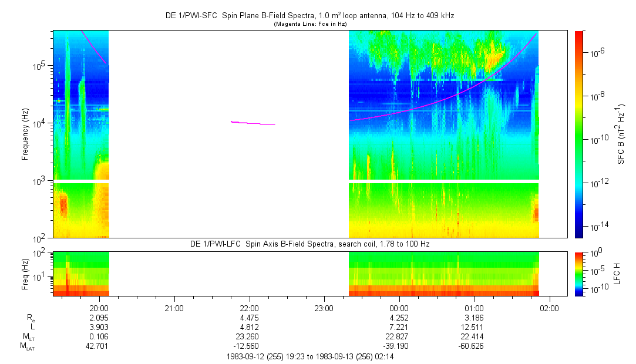The image size is (636, 364).
Task: Click the DE 1/PWI-SFC plot title
Action: pos(309,16)
